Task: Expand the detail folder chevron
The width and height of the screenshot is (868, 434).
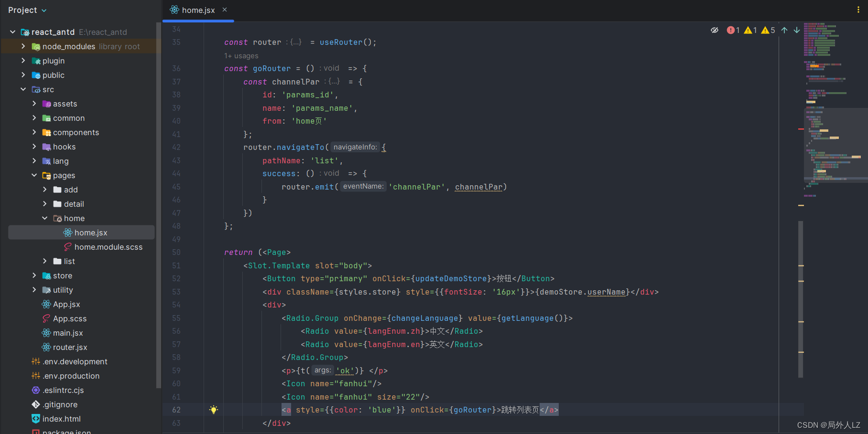Action: (x=45, y=204)
